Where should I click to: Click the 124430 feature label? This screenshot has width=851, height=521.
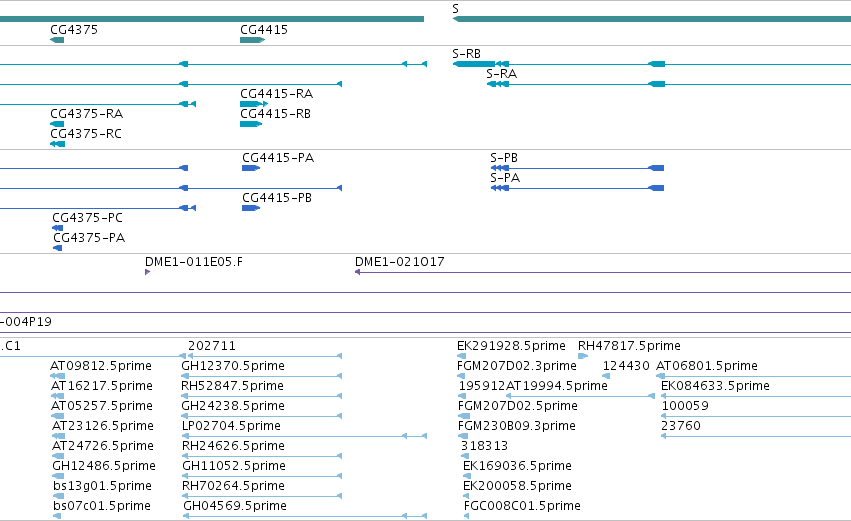[x=626, y=366]
